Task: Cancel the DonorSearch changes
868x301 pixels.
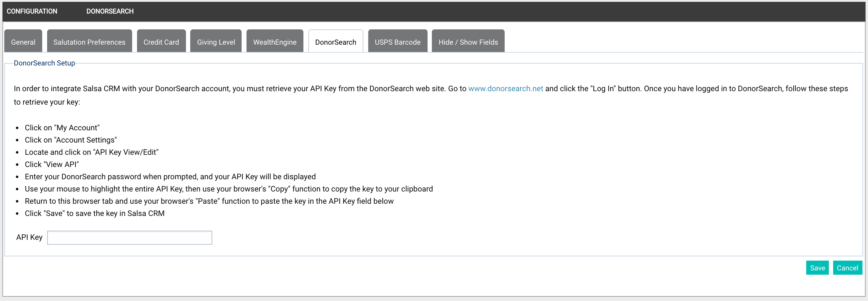Action: coord(847,268)
